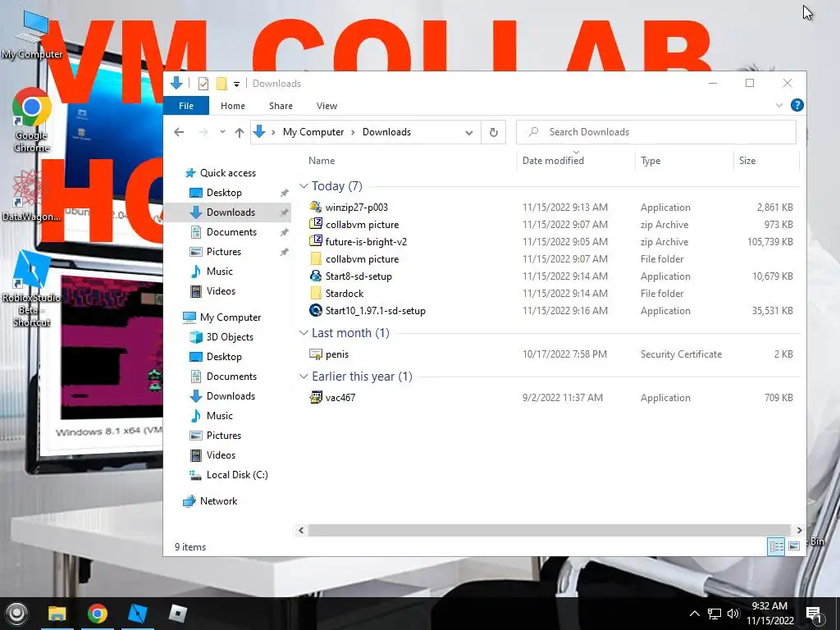Viewport: 840px width, 630px height.
Task: Select DataWagon desktop shortcut
Action: point(30,196)
